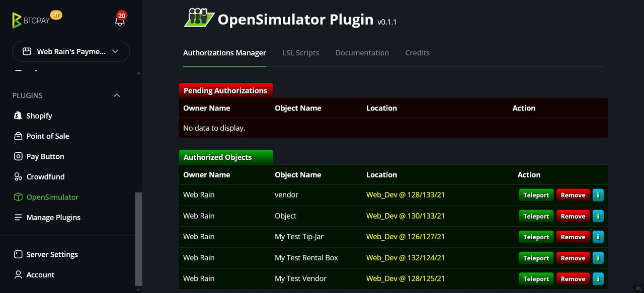This screenshot has width=644, height=293.
Task: Click the Account person icon
Action: (x=18, y=275)
